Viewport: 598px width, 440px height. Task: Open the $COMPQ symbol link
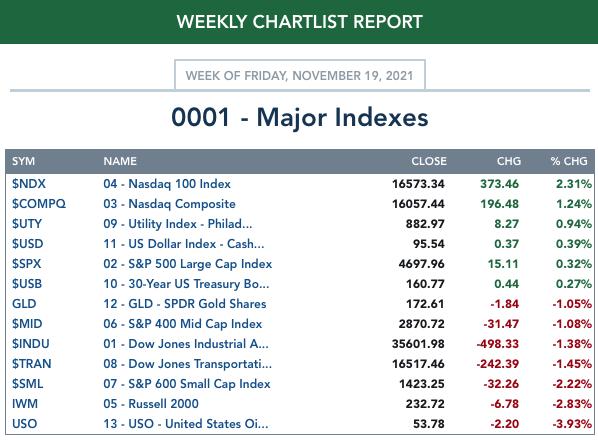tap(39, 204)
